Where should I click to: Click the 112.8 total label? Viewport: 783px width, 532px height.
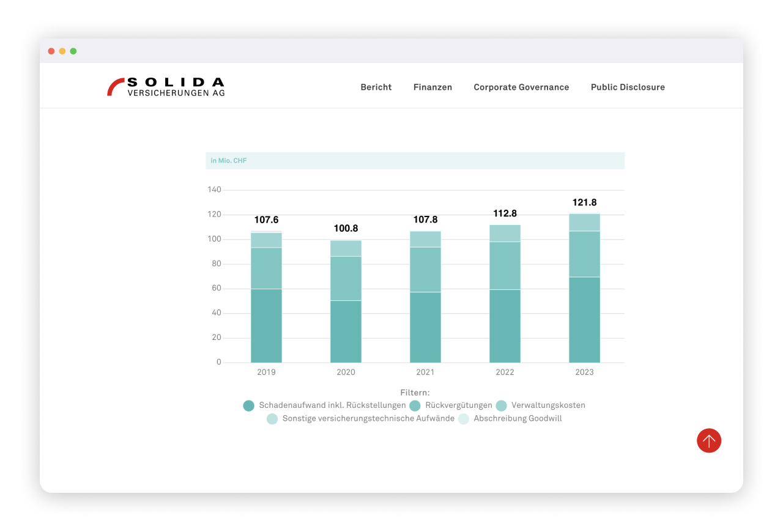click(x=505, y=213)
